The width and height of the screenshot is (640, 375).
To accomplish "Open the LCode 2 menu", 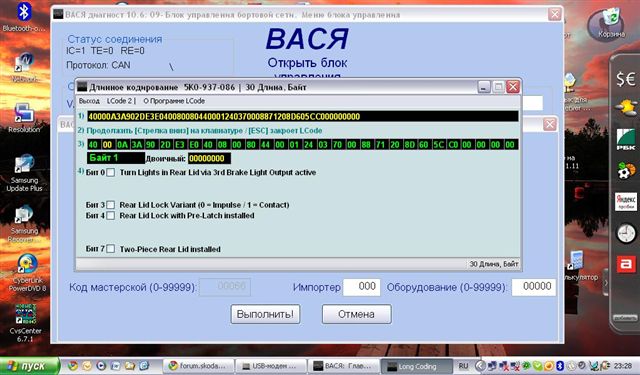I will coord(121,101).
